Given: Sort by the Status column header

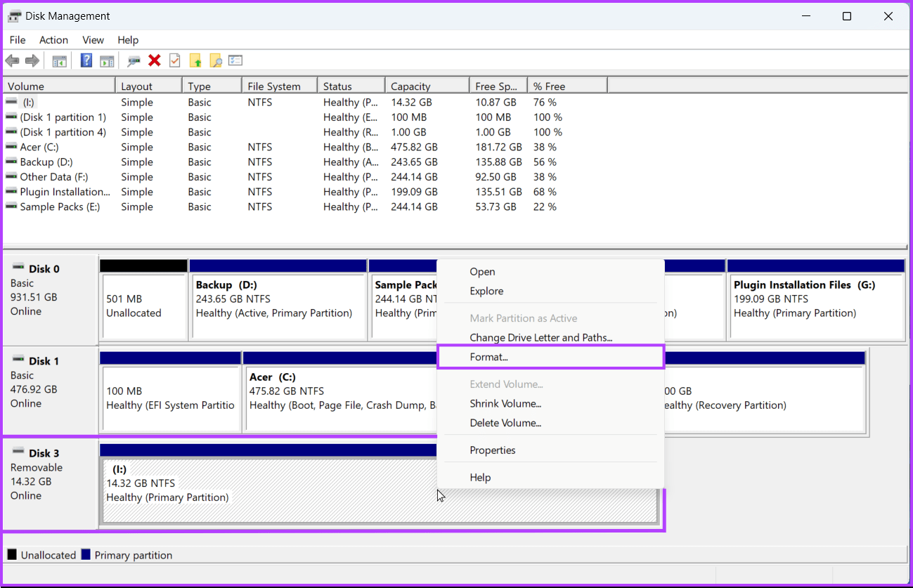Looking at the screenshot, I should [x=351, y=86].
